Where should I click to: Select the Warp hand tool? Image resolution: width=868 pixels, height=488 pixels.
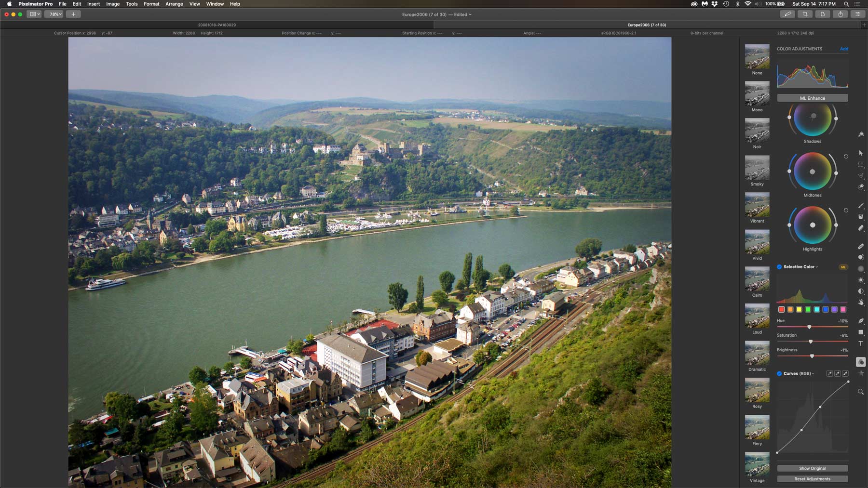click(x=861, y=303)
